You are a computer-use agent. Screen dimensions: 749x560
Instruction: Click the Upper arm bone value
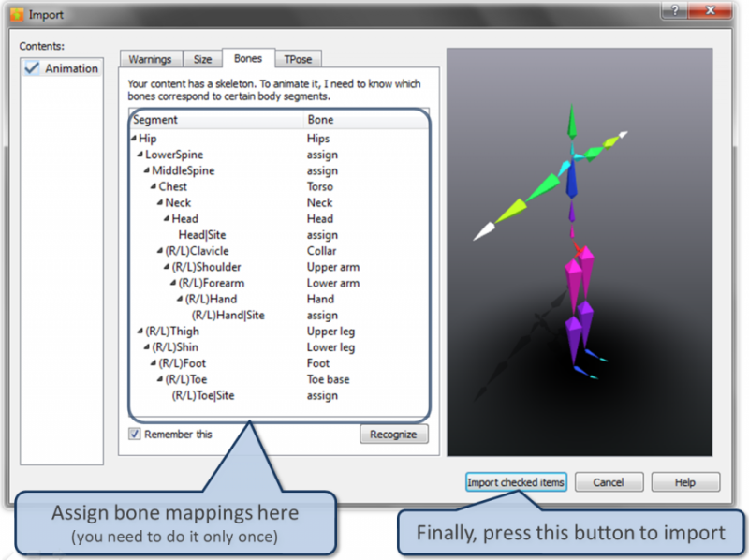pos(333,267)
